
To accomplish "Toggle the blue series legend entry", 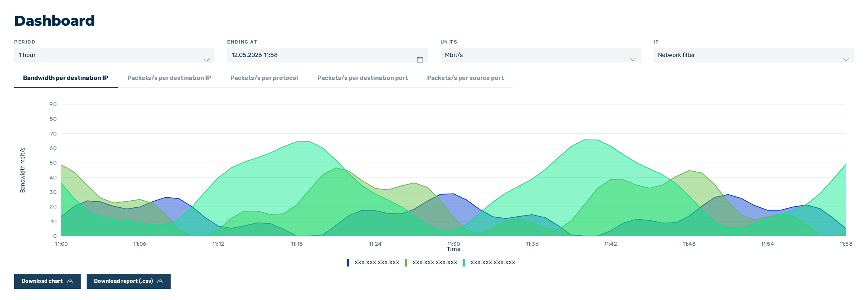I will 373,262.
